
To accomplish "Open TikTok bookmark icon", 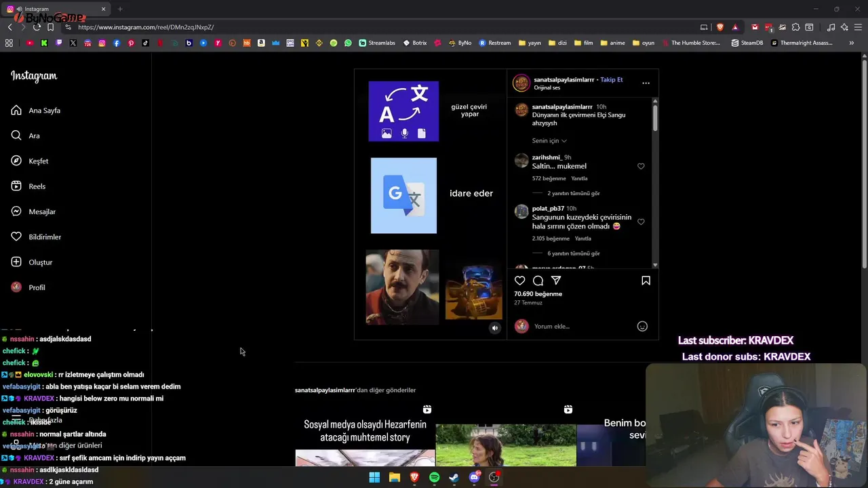I will pos(145,43).
